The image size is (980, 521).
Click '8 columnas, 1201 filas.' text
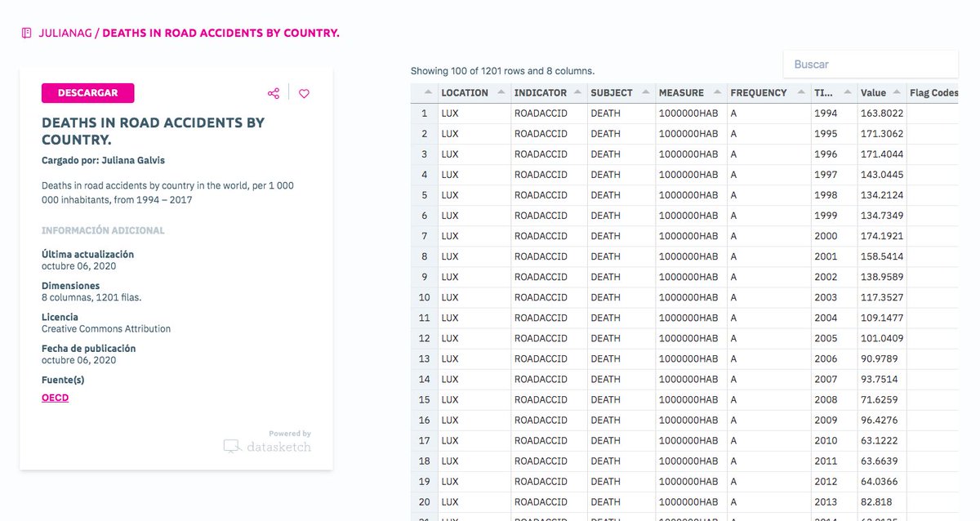(91, 298)
